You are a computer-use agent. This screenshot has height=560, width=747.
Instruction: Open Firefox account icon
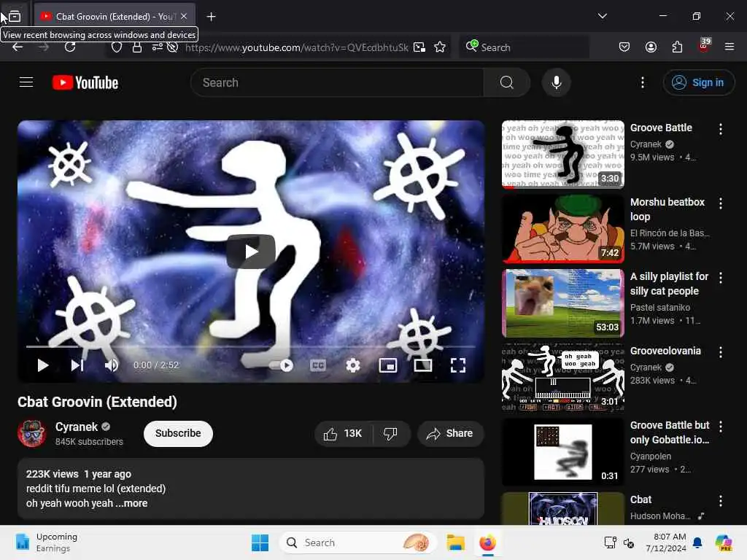coord(651,47)
